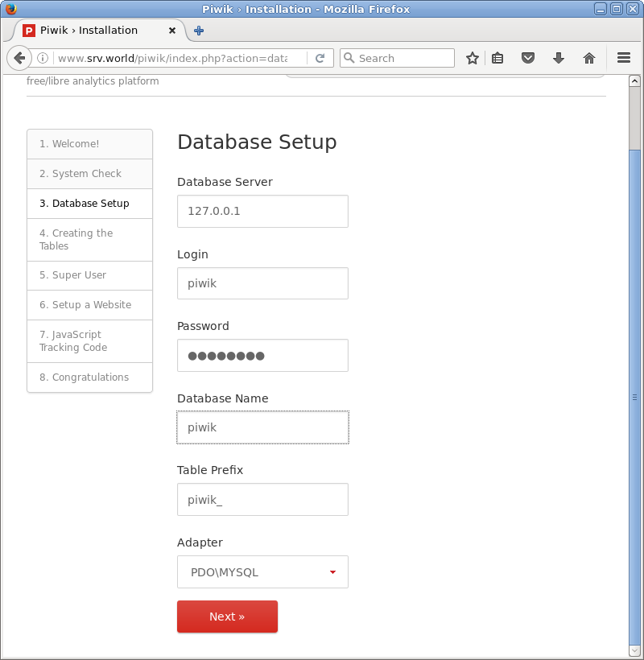Open the Firefox hamburger menu
This screenshot has height=660, width=644.
(624, 58)
